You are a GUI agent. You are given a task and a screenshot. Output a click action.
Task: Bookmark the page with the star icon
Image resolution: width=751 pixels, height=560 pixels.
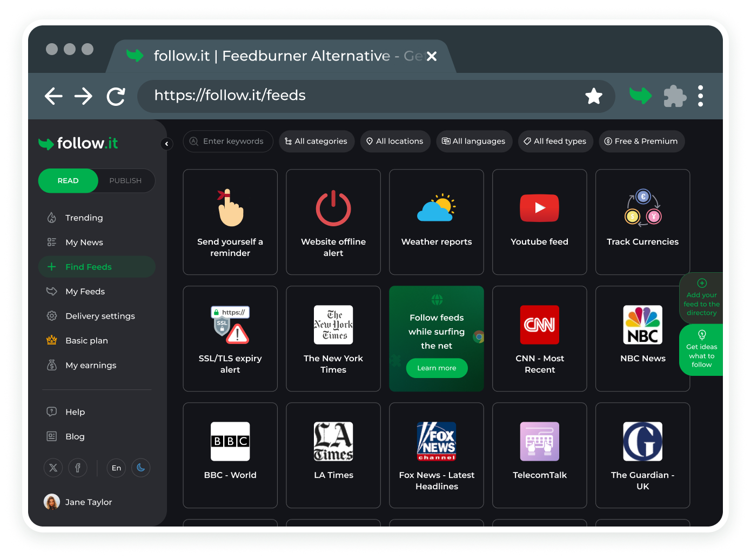pos(594,96)
